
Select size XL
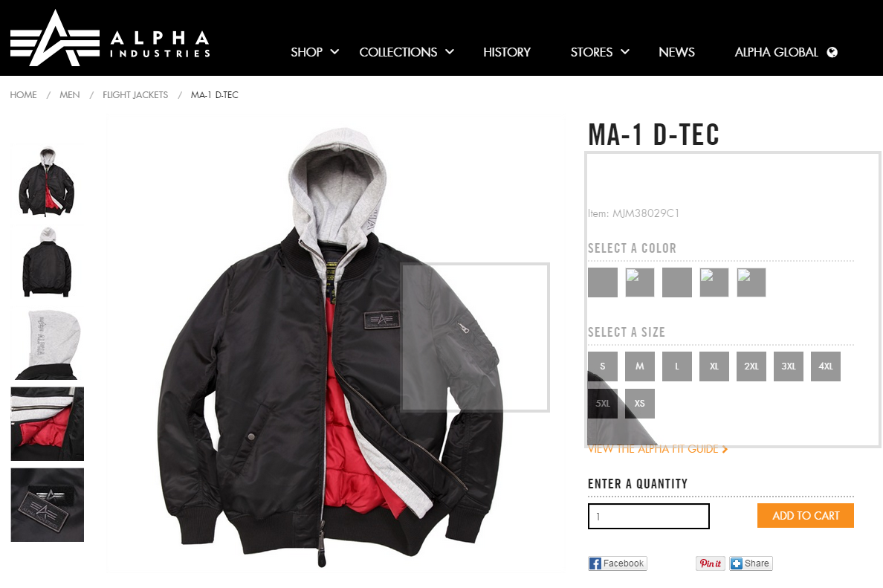(x=714, y=366)
